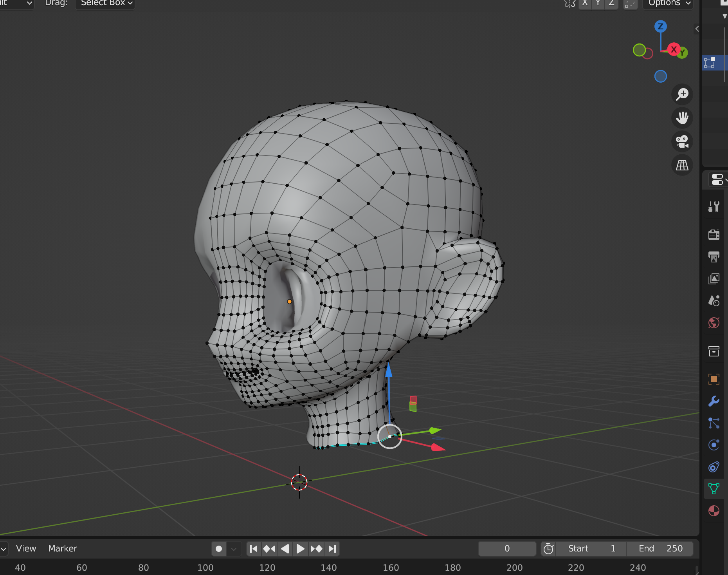Open the Scene properties tab
This screenshot has width=728, height=575.
(x=714, y=300)
